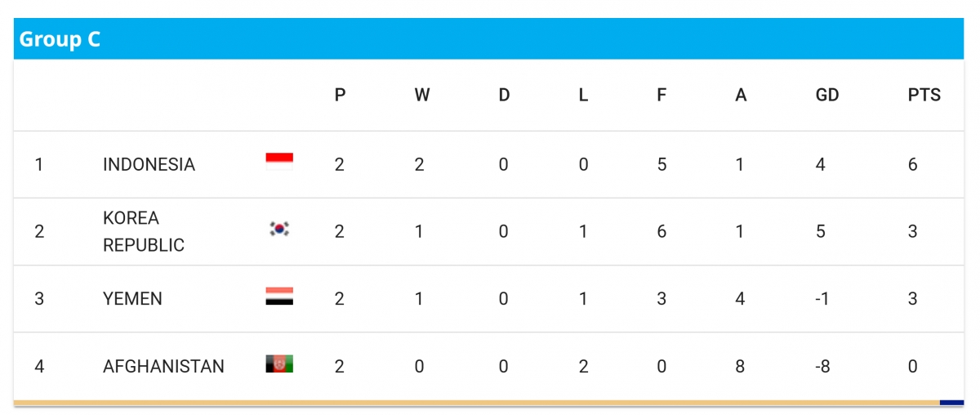Click the F column header
The height and width of the screenshot is (415, 980).
[x=661, y=96]
